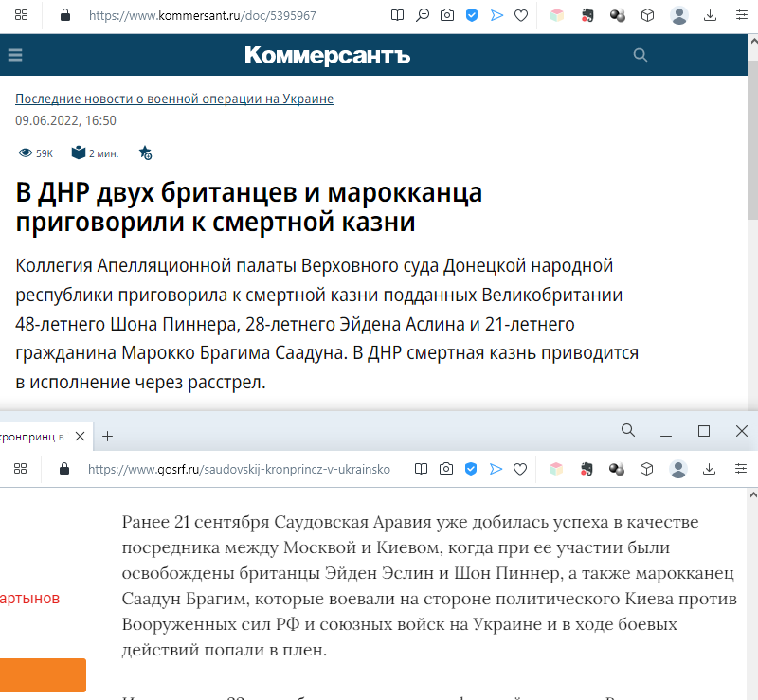Search tabs in gosrf window title bar
758x700 pixels.
pyautogui.click(x=628, y=430)
